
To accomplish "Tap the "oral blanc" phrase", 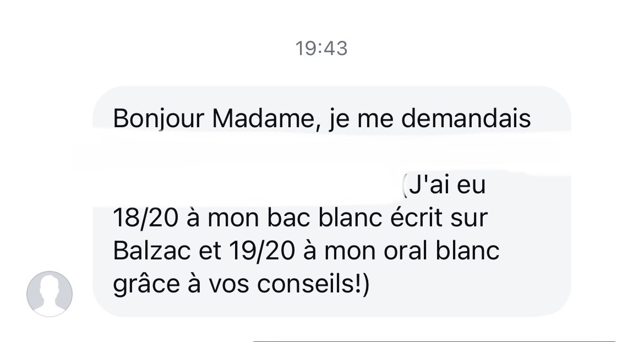I will [441, 251].
